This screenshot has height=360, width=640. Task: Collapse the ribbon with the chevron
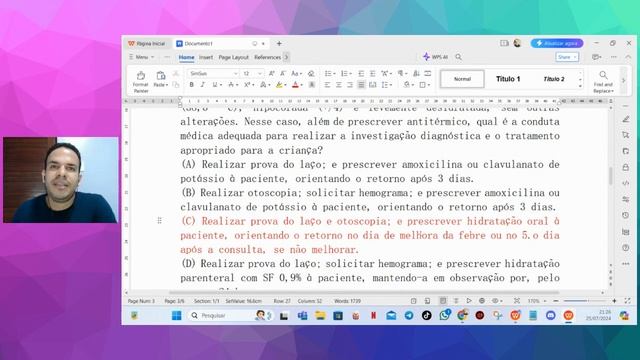click(628, 57)
